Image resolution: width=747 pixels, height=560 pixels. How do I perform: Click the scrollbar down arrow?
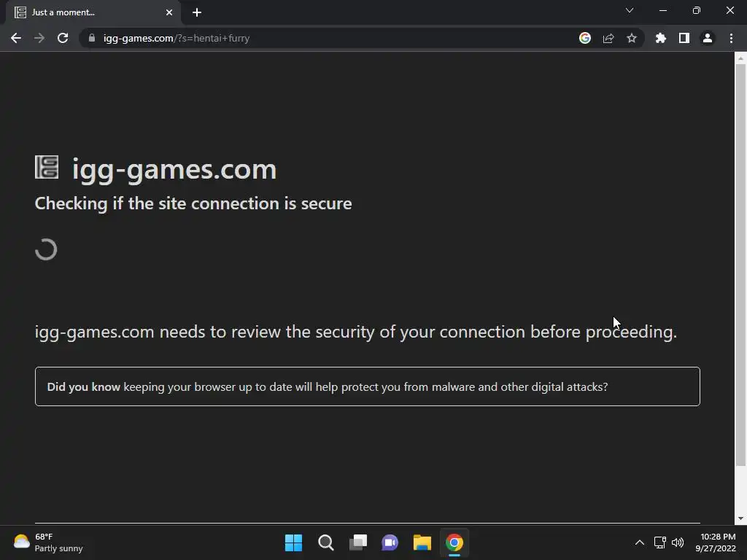[x=740, y=518]
